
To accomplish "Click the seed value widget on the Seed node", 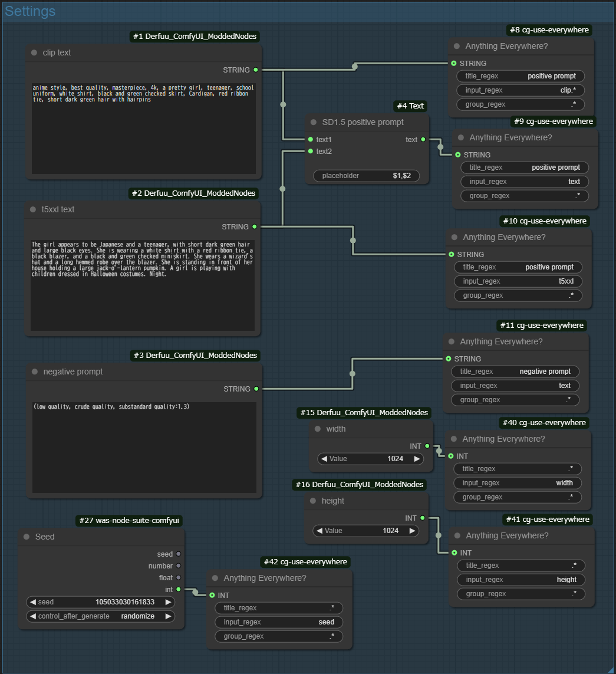I will [100, 601].
